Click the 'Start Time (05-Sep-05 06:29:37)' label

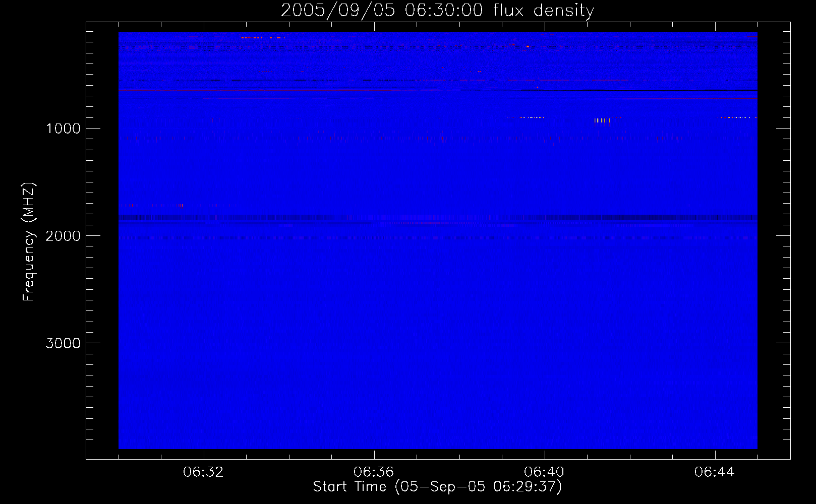point(437,487)
